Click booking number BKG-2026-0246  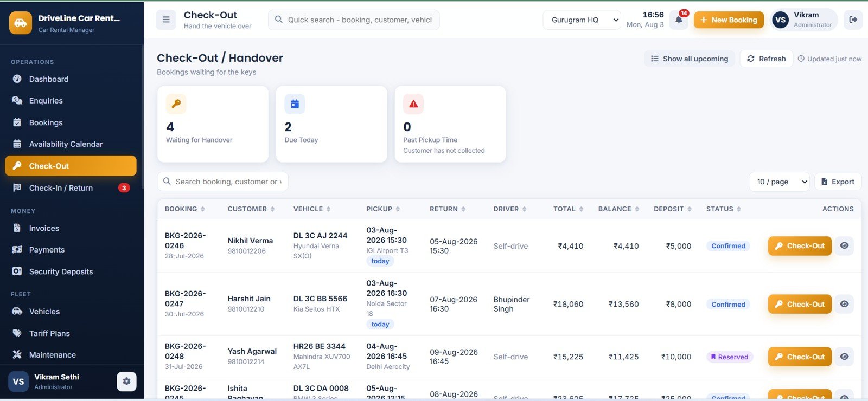(x=185, y=241)
